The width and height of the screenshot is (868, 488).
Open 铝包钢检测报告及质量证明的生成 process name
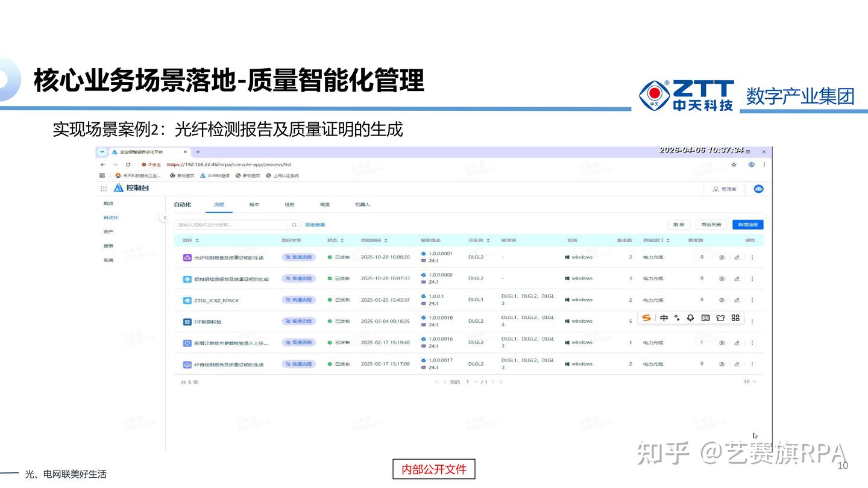pos(231,279)
